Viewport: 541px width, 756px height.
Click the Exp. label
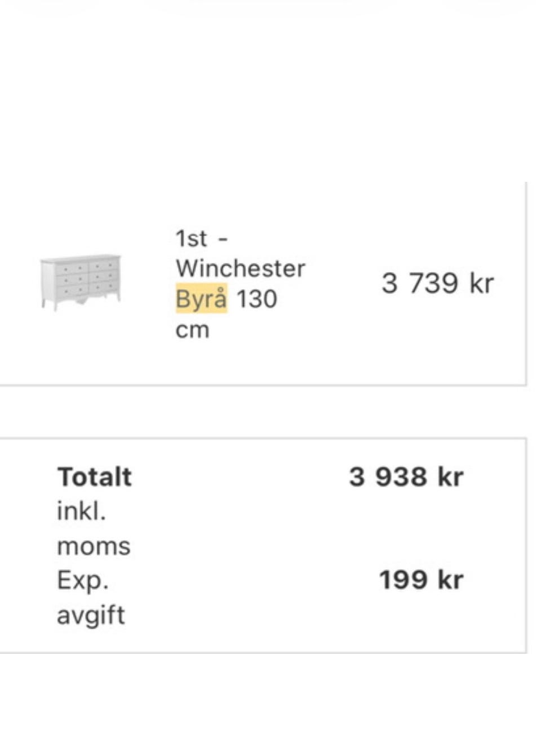pos(82,580)
